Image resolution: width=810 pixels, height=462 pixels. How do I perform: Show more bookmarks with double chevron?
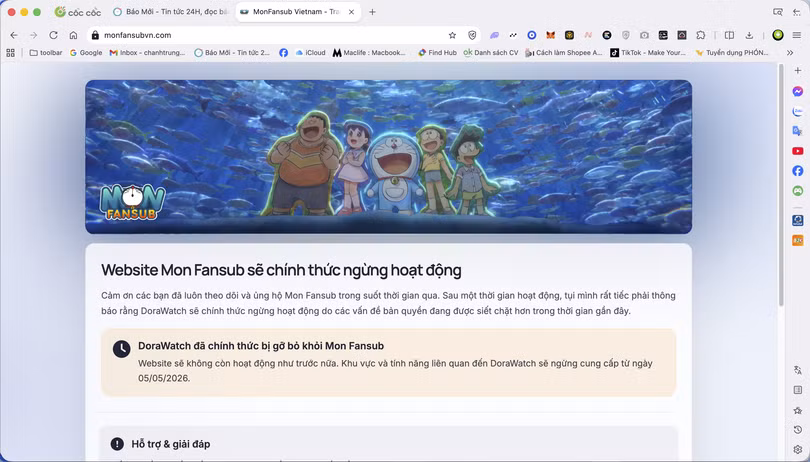click(x=790, y=53)
